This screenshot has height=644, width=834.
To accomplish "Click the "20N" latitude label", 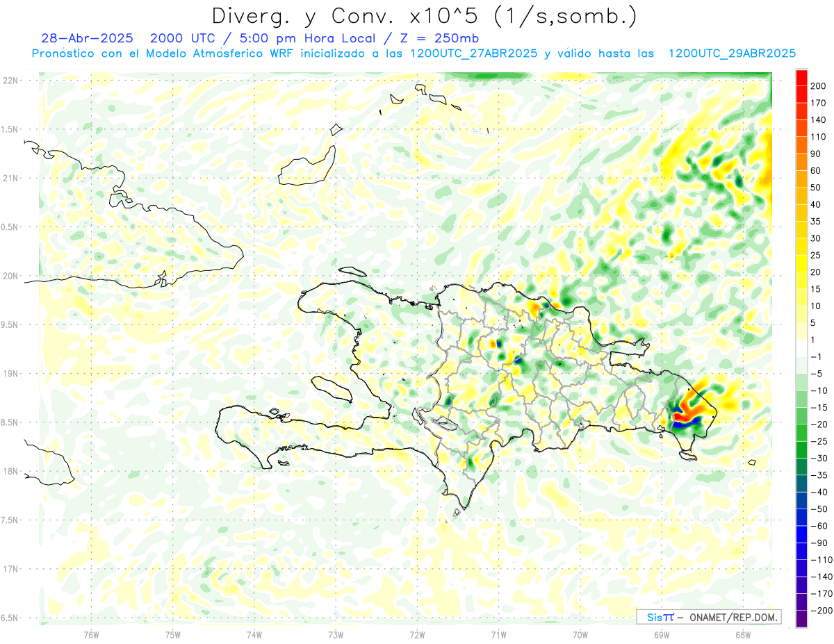I will click(x=10, y=276).
